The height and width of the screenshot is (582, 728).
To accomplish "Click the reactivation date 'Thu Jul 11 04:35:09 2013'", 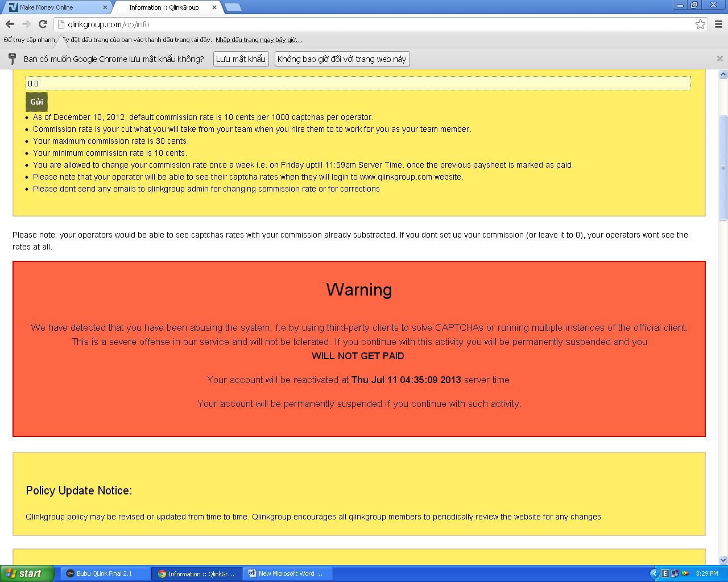I will click(406, 380).
